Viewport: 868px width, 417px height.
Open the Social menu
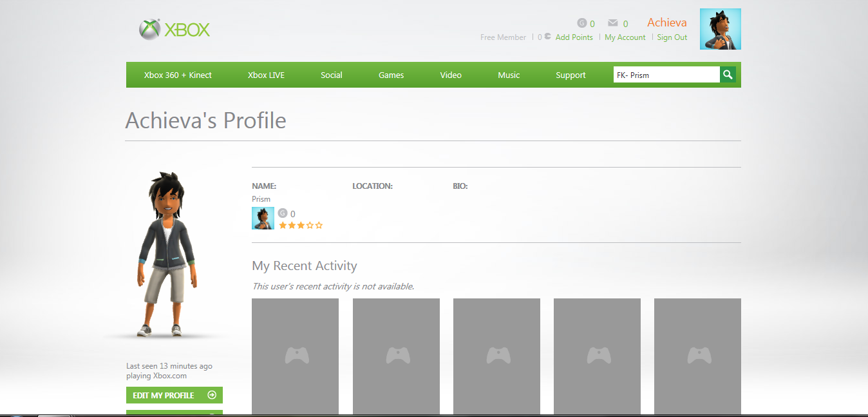pyautogui.click(x=332, y=75)
